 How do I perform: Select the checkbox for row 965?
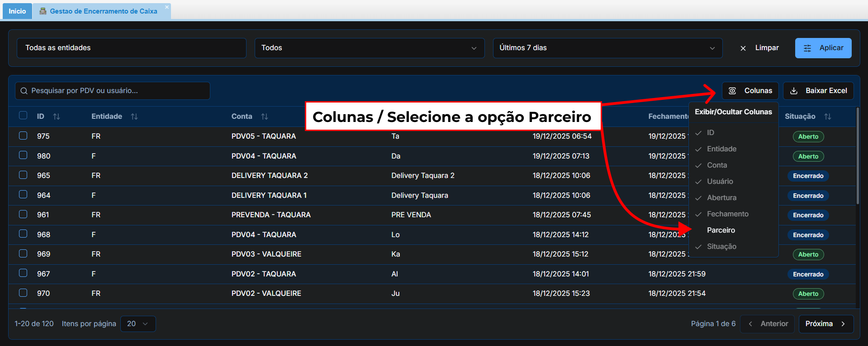click(x=23, y=175)
